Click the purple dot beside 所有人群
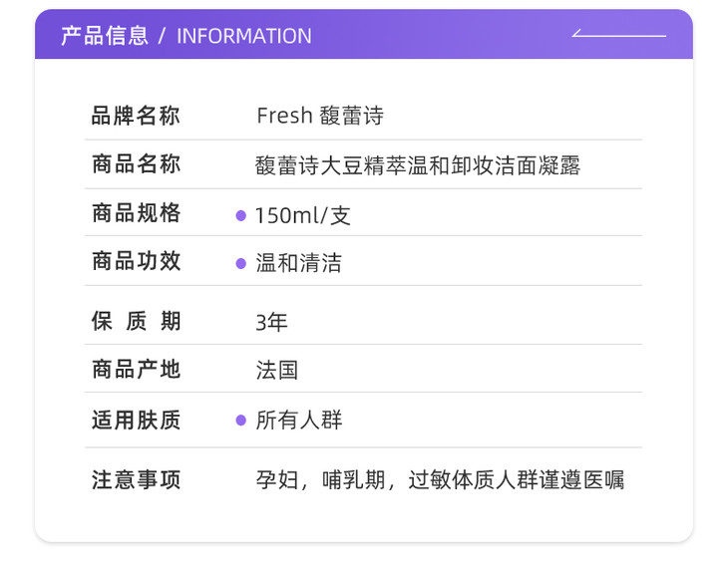Viewport: 728px width, 564px height. click(240, 421)
